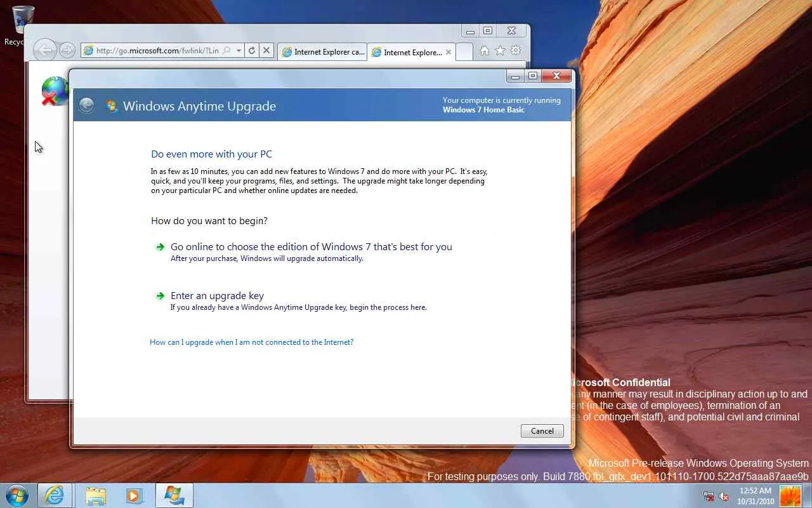This screenshot has height=508, width=812.
Task: Click the back arrow in Windows Anytime Upgrade
Action: coord(86,105)
